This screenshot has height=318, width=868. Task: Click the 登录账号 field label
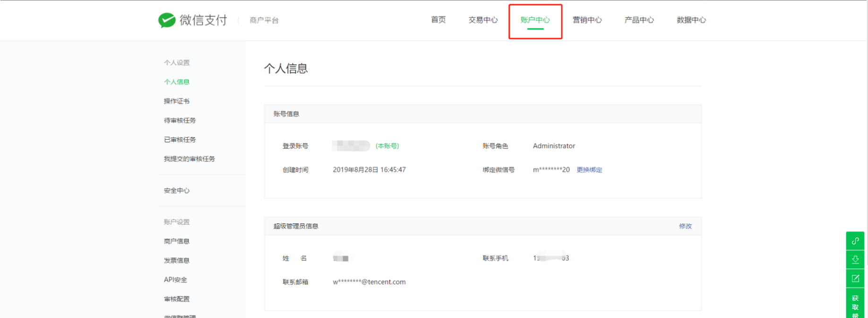point(295,146)
